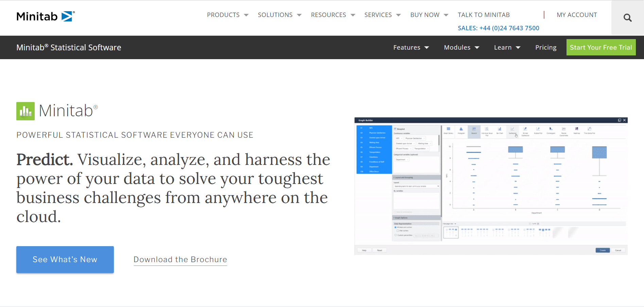Open the Layout dropdown under Layout and Grouping

click(x=416, y=186)
